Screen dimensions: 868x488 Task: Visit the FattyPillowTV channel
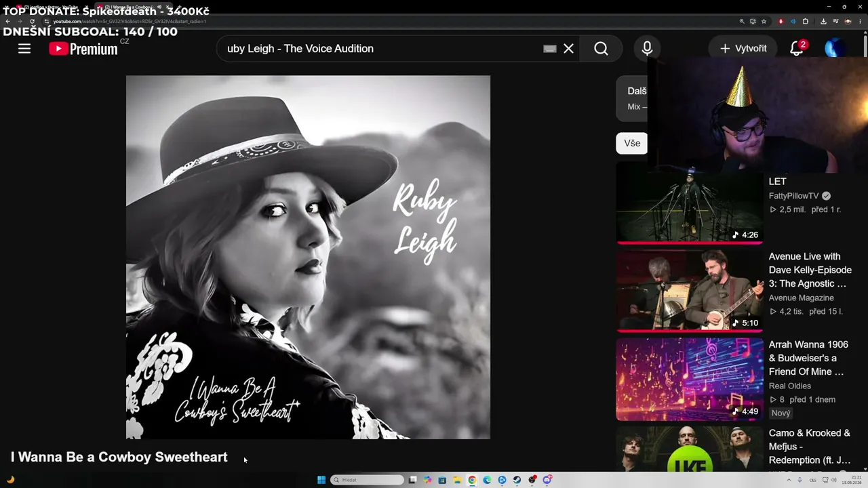tap(794, 196)
